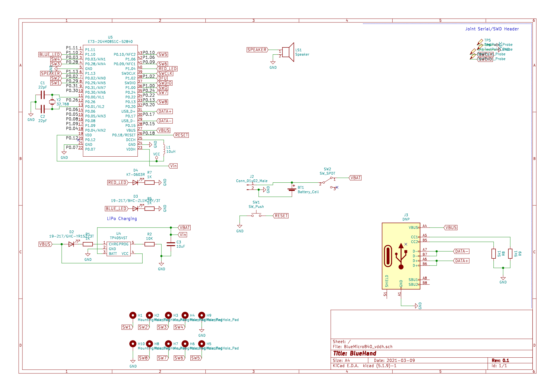Select resistor R7 1K symbol
The height and width of the screenshot is (392, 555).
pyautogui.click(x=150, y=182)
